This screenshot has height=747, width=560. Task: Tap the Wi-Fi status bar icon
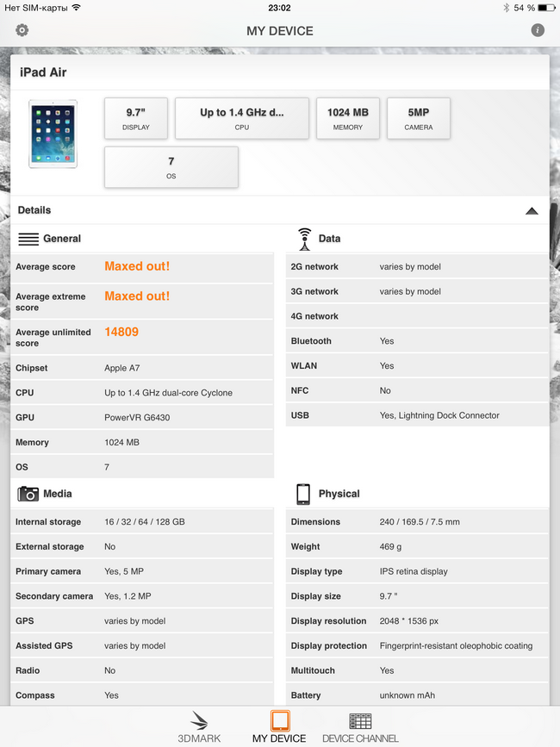(76, 8)
